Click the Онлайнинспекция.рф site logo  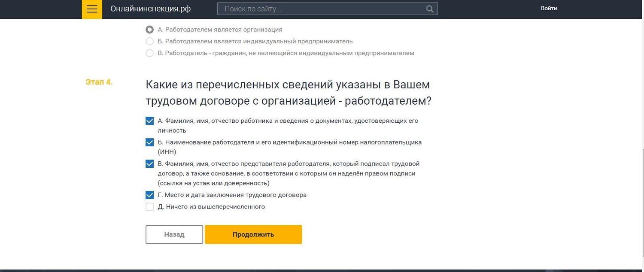click(x=151, y=9)
